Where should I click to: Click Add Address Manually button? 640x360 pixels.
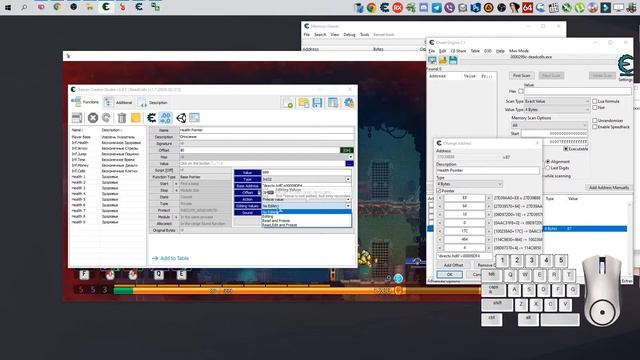click(x=608, y=187)
